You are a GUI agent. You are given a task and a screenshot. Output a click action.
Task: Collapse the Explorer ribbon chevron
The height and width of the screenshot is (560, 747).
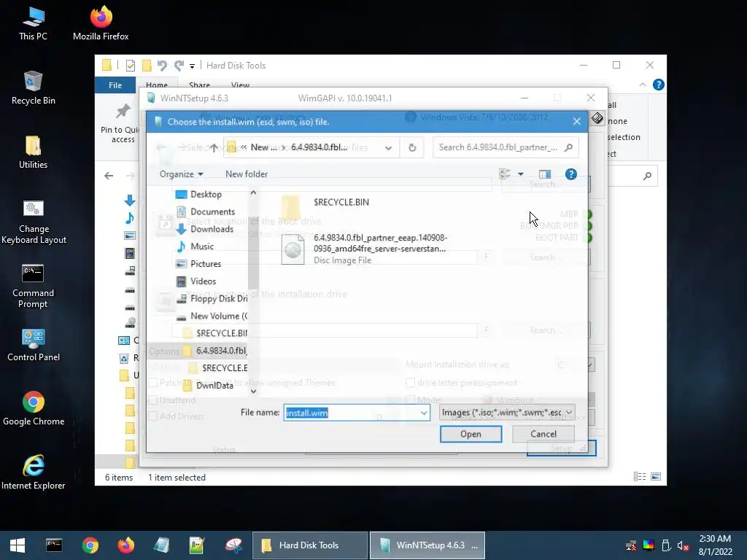[x=643, y=85]
